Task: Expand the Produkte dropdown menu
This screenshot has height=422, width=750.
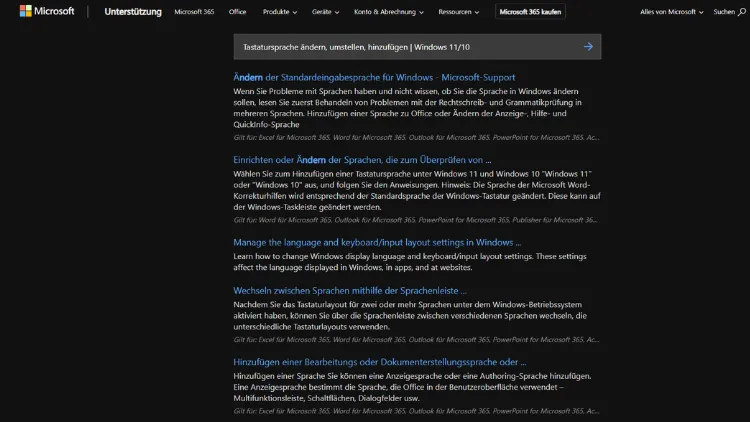Action: [280, 12]
